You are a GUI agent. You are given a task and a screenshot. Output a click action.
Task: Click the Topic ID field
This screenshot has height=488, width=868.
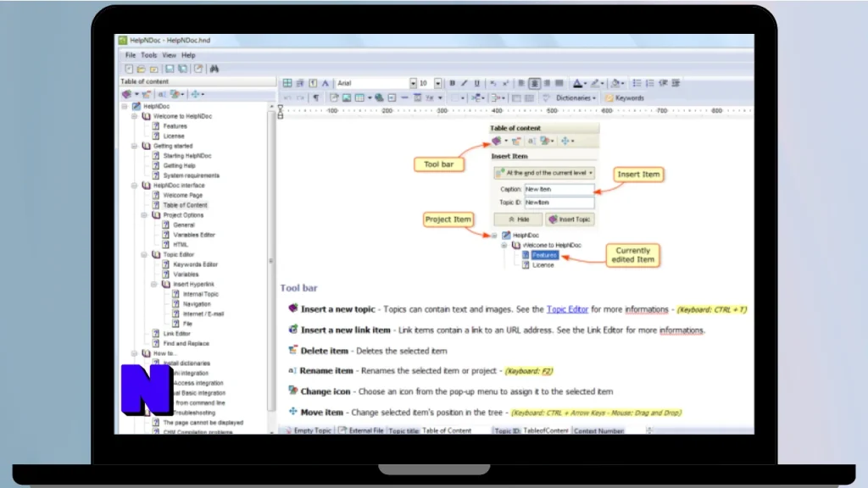tap(547, 430)
